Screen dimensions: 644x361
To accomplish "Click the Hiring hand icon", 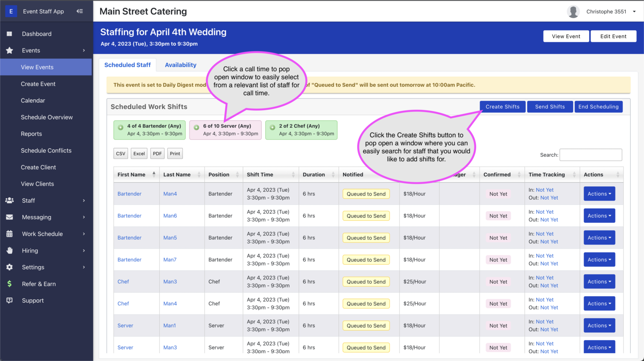I will 10,250.
